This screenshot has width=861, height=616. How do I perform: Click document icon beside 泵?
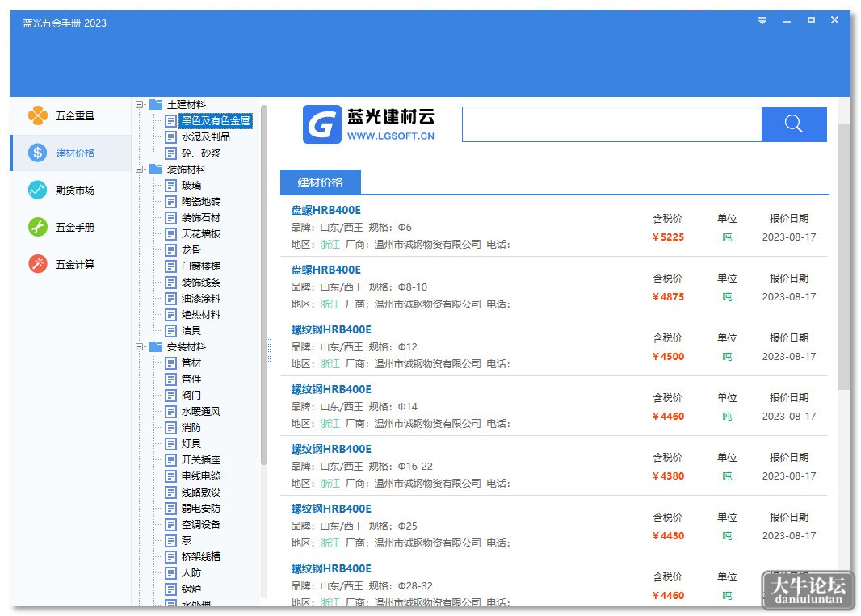[170, 541]
